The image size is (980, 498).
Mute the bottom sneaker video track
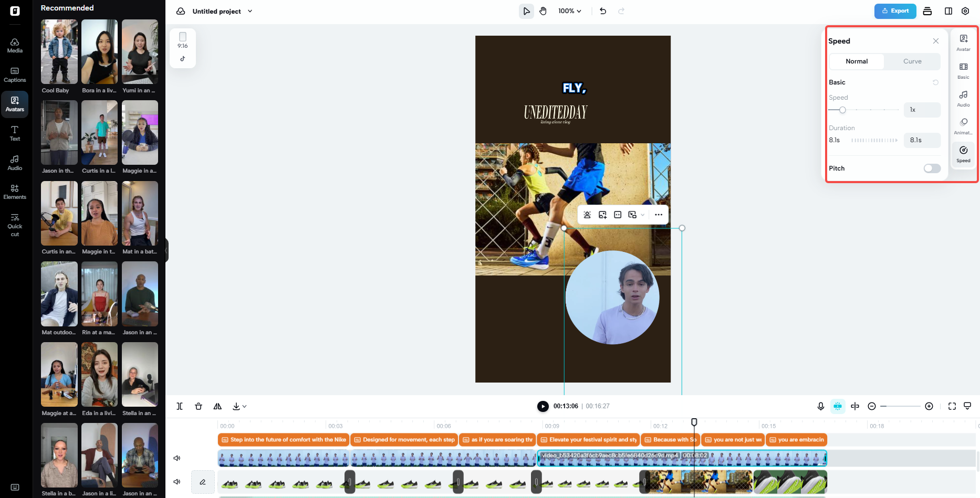177,482
